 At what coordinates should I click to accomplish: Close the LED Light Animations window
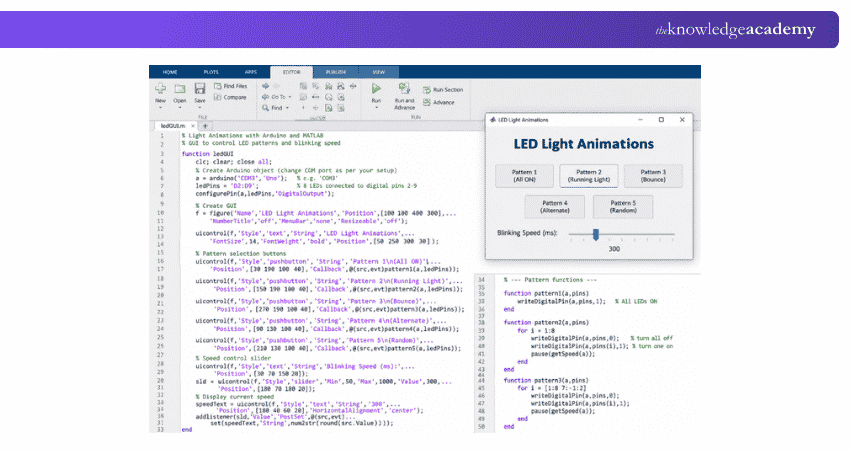(x=682, y=120)
